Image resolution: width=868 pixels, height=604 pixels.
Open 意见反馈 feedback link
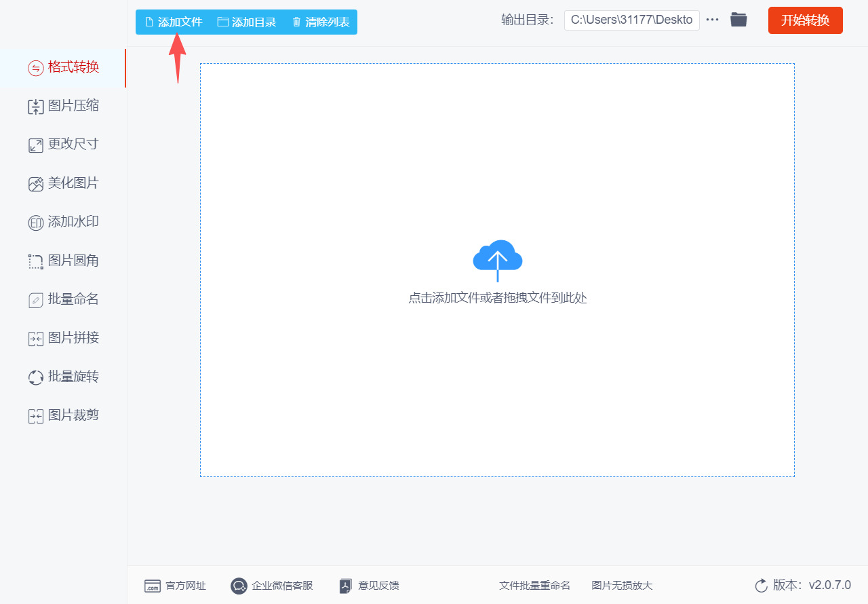(x=369, y=586)
